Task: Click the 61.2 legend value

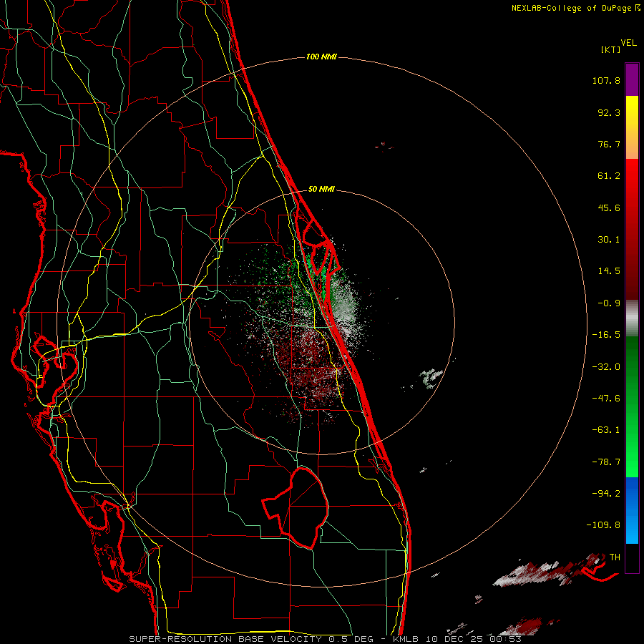Action: click(x=609, y=176)
